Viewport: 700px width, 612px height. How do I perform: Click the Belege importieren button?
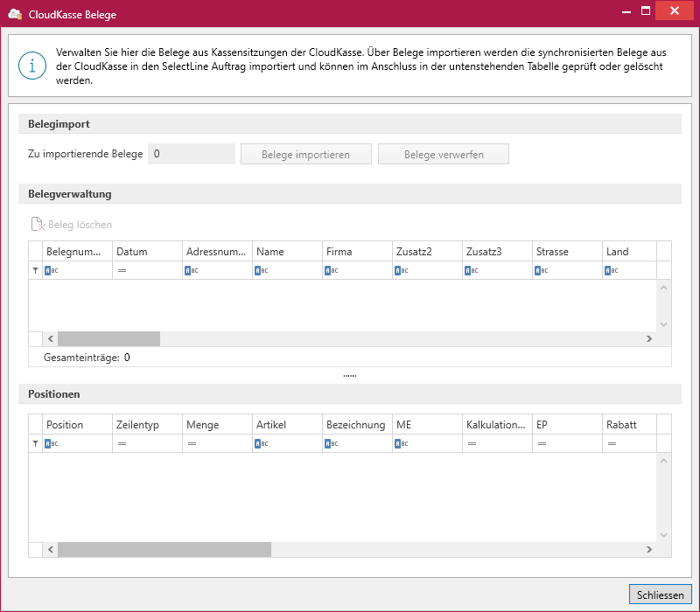[x=305, y=154]
